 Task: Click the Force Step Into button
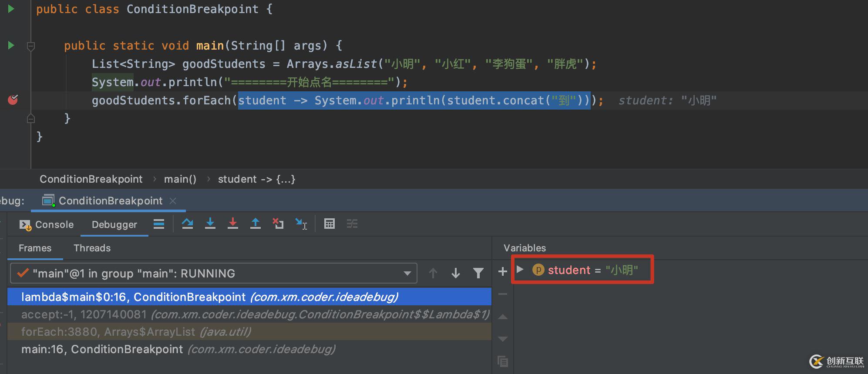pos(233,224)
